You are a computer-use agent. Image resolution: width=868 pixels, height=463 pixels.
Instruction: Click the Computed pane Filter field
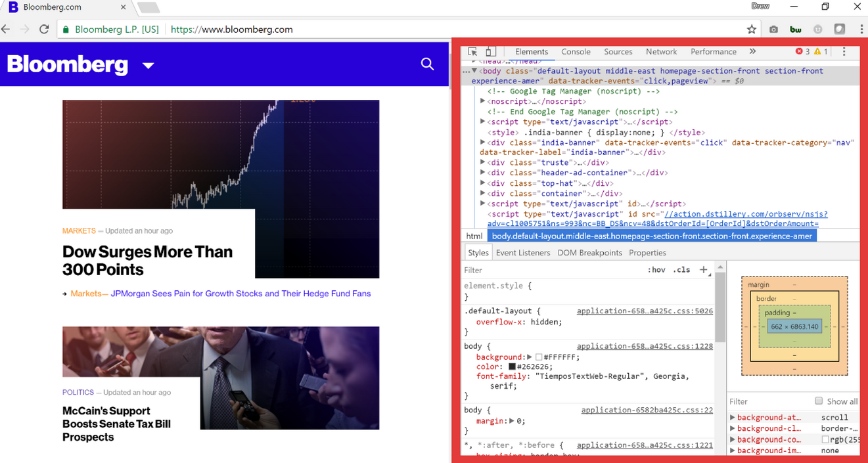point(769,401)
